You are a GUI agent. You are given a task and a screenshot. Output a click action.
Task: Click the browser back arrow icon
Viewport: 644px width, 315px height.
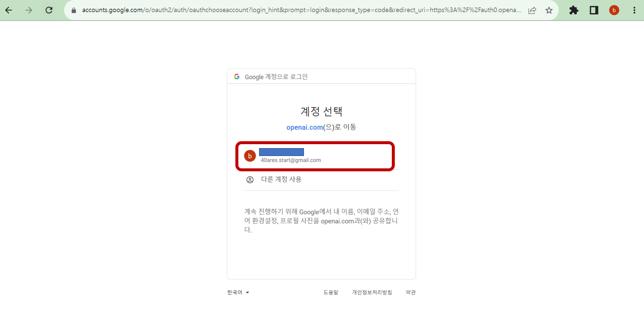pyautogui.click(x=8, y=10)
